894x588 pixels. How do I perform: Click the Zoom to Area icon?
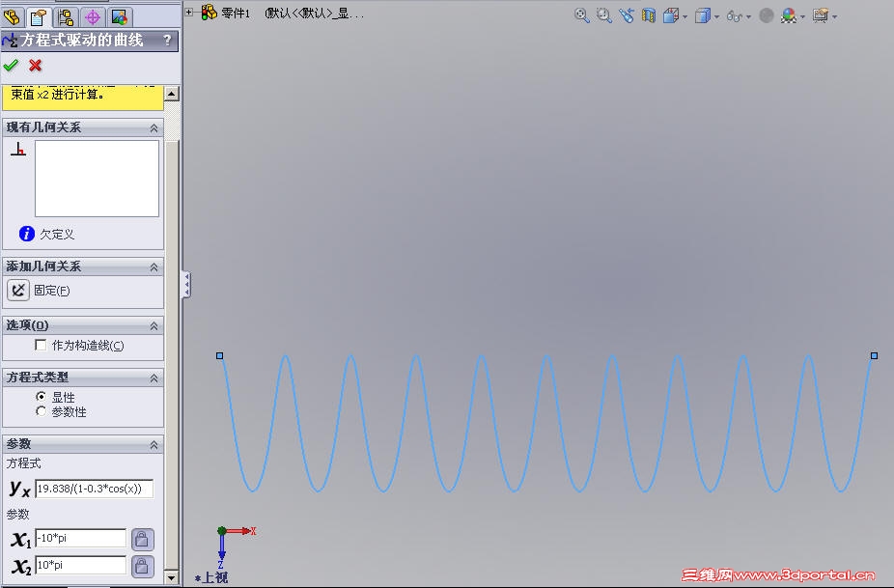pos(603,15)
